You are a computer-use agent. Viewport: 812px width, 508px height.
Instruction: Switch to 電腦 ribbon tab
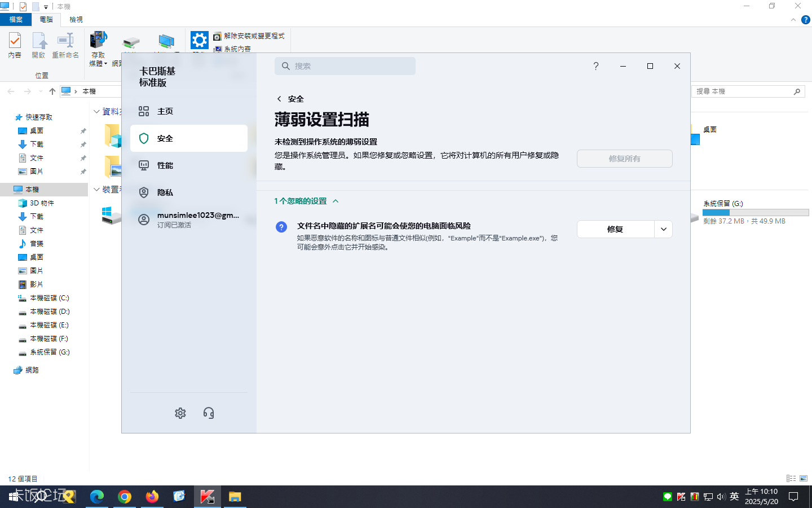(x=46, y=19)
